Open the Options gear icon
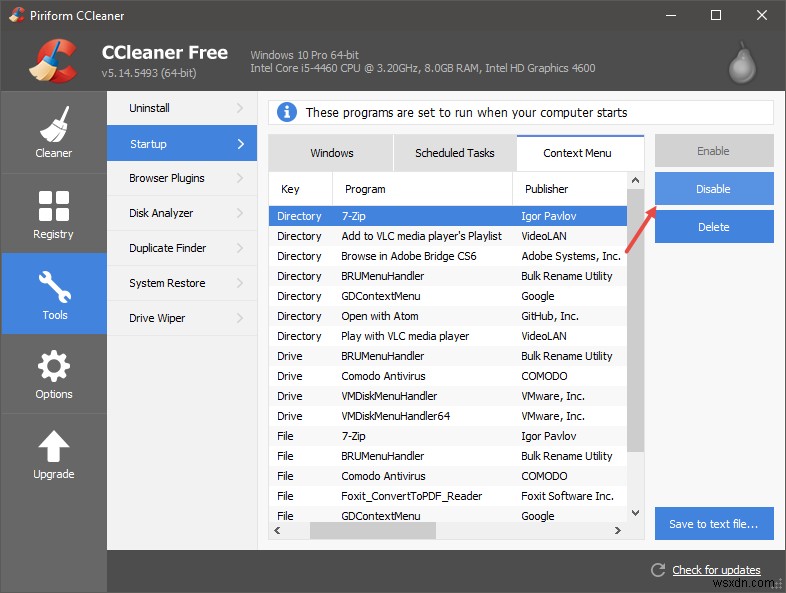This screenshot has height=593, width=786. click(53, 366)
